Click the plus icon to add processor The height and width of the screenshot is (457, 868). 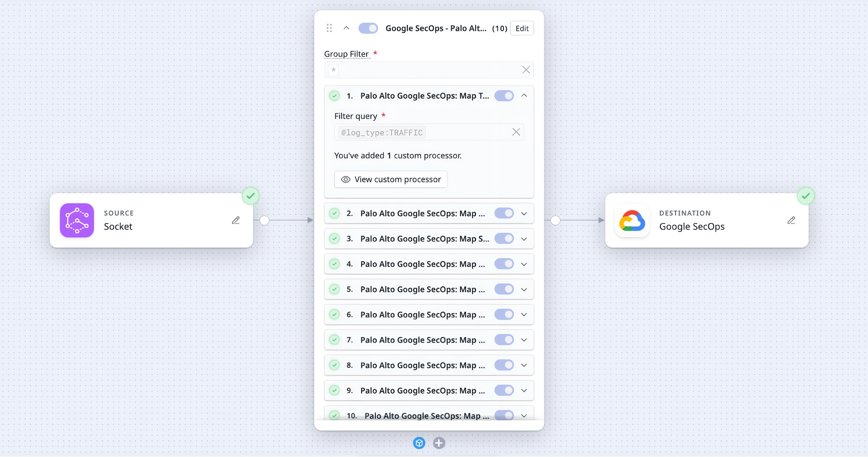pyautogui.click(x=439, y=443)
